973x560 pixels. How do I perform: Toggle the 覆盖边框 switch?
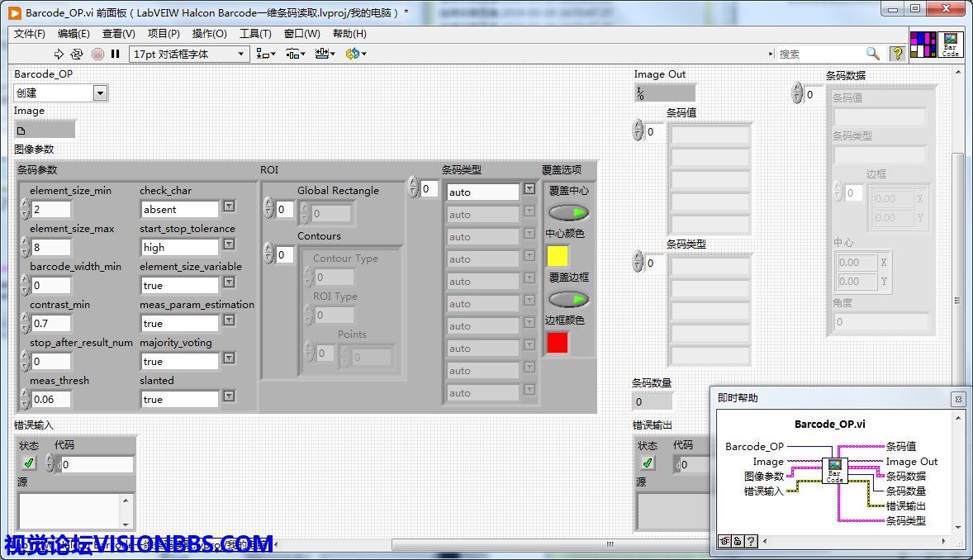(568, 299)
